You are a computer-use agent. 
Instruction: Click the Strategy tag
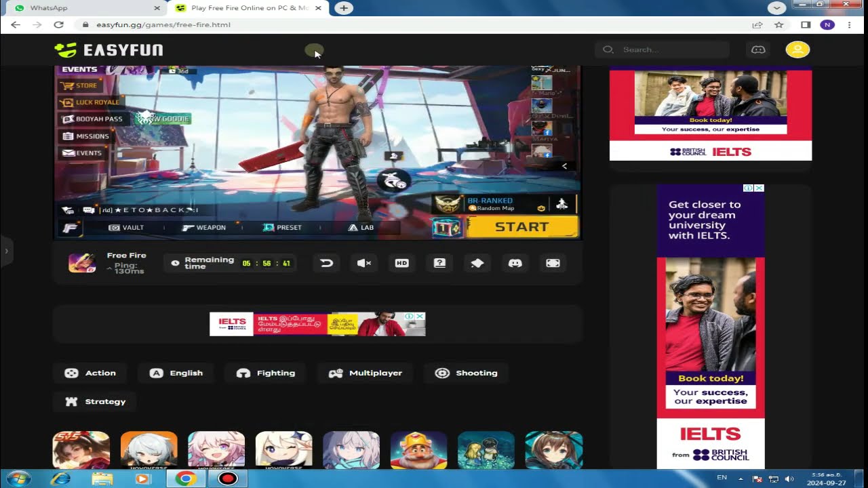coord(96,401)
